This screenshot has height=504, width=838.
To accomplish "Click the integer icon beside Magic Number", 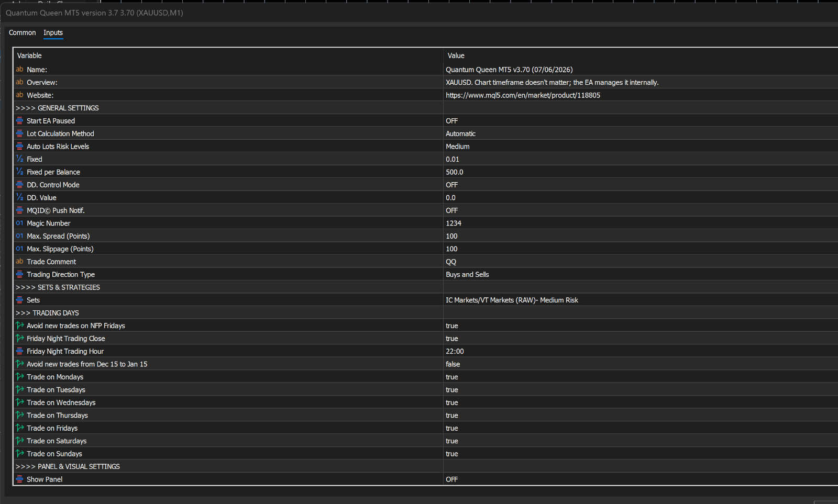I will coord(19,223).
